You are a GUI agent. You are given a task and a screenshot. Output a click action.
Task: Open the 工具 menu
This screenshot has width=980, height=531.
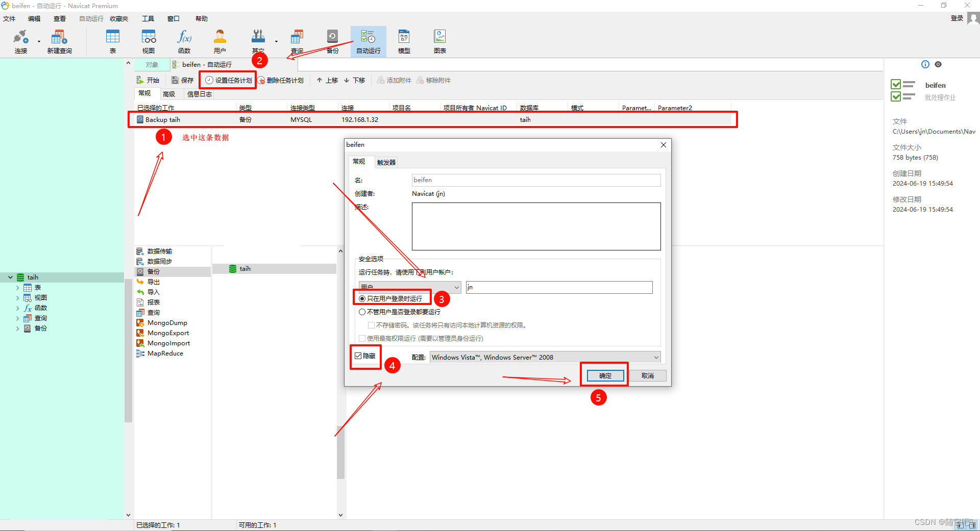(148, 18)
